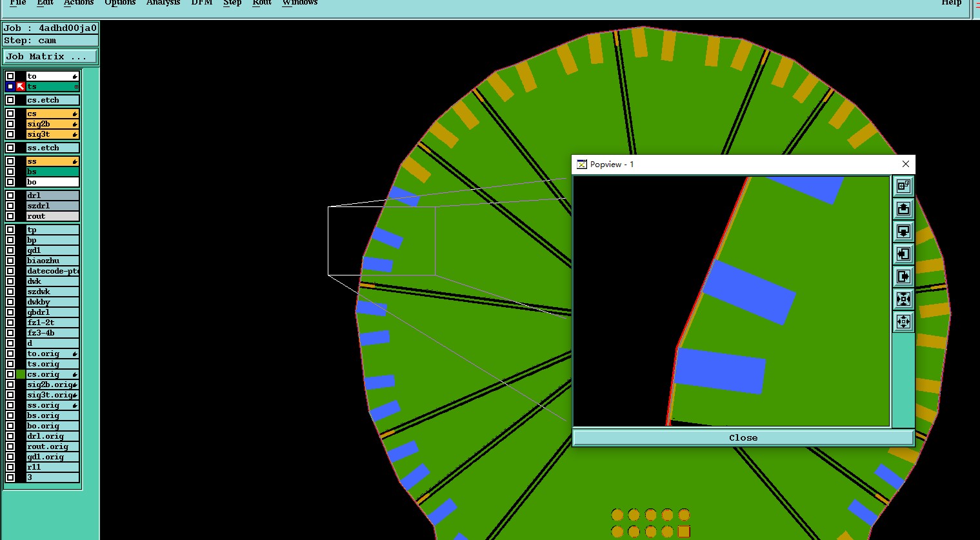Pan Popview up with the up-arrow icon

tap(903, 209)
